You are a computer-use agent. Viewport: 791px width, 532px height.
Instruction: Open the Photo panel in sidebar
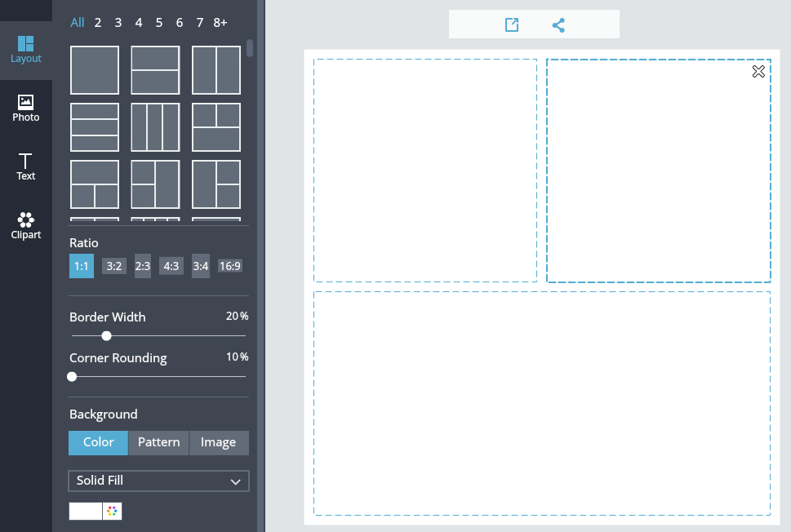tap(25, 108)
